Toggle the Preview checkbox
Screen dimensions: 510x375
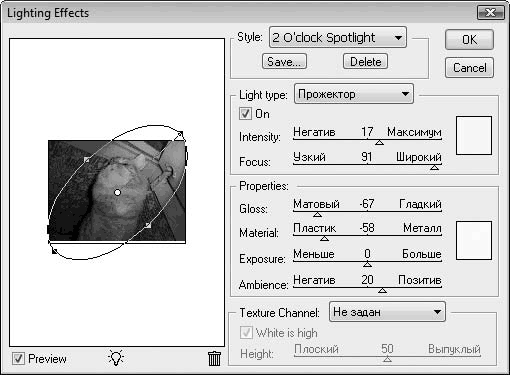(18, 359)
